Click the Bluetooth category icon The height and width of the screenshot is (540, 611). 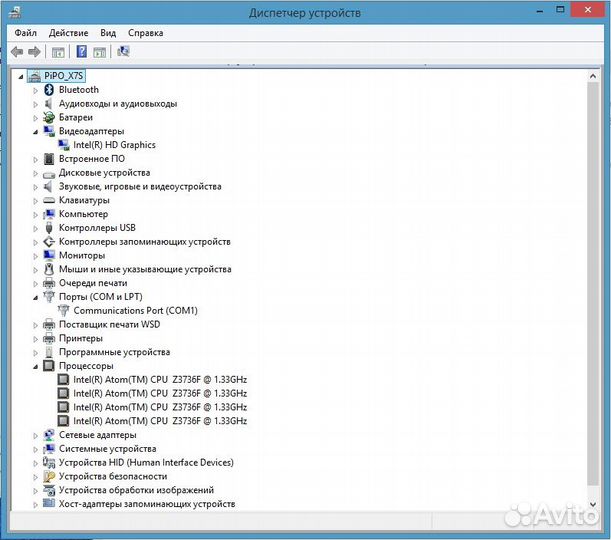[49, 90]
